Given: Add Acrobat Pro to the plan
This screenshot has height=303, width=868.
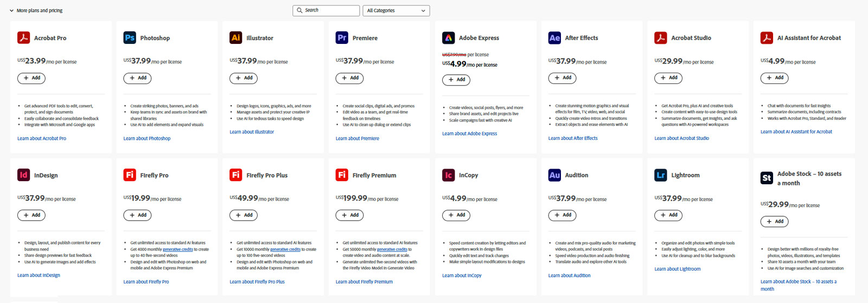Looking at the screenshot, I should coord(31,78).
